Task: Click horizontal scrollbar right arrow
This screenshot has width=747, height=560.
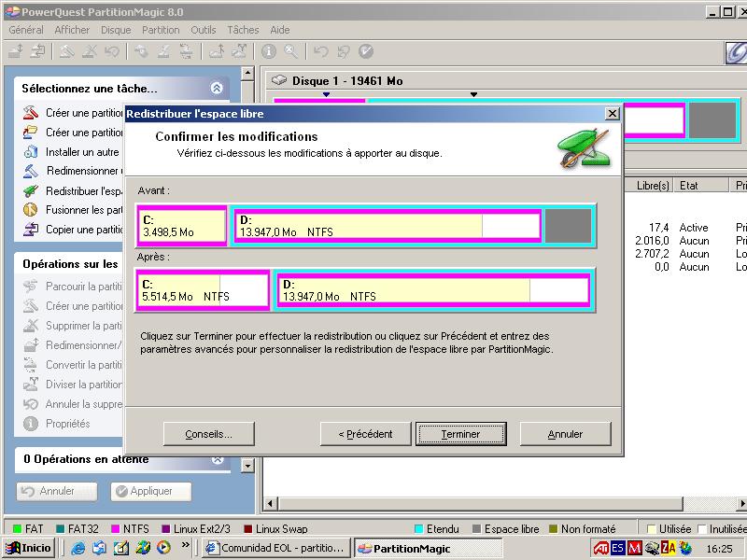Action: [x=741, y=503]
